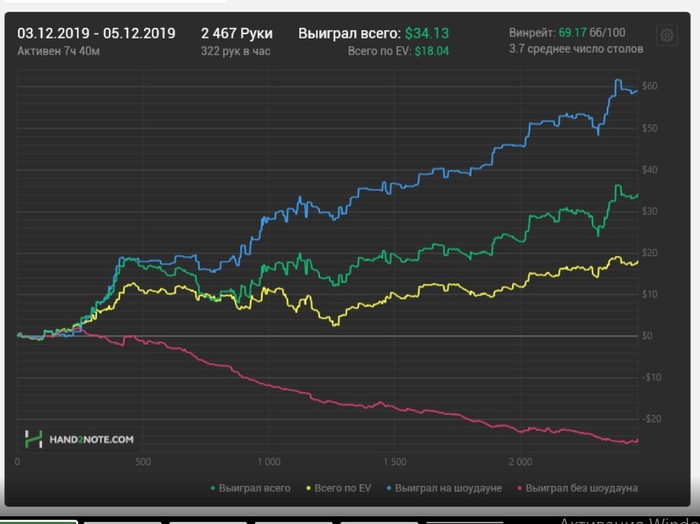Click the 2 000 x-axis label
Viewport: 700px width, 524px height.
coord(520,462)
